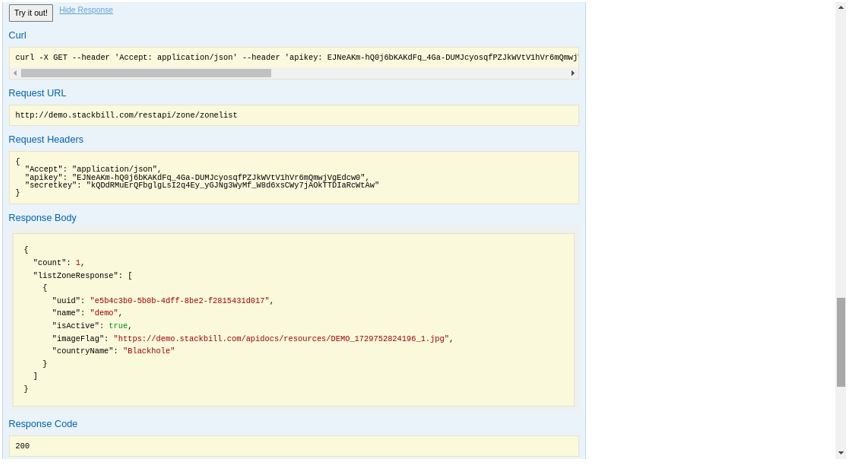Viewport: 849px width, 466px height.
Task: Click the Request Headers heading
Action: click(x=46, y=140)
